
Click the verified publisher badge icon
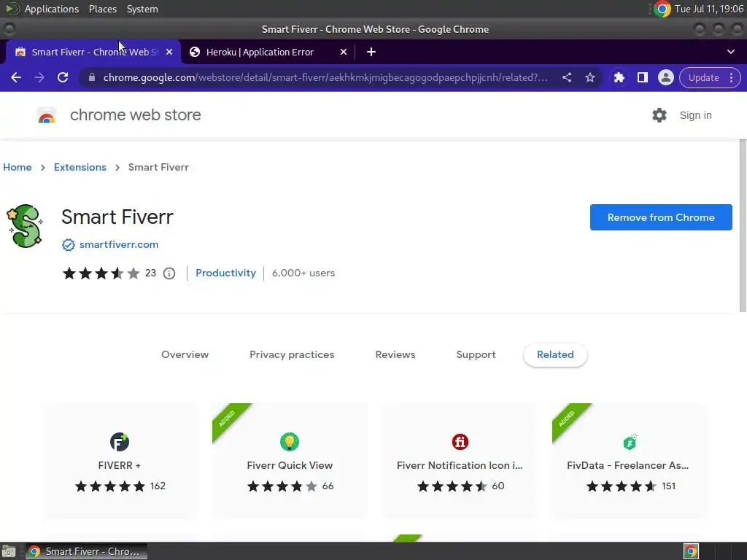69,245
